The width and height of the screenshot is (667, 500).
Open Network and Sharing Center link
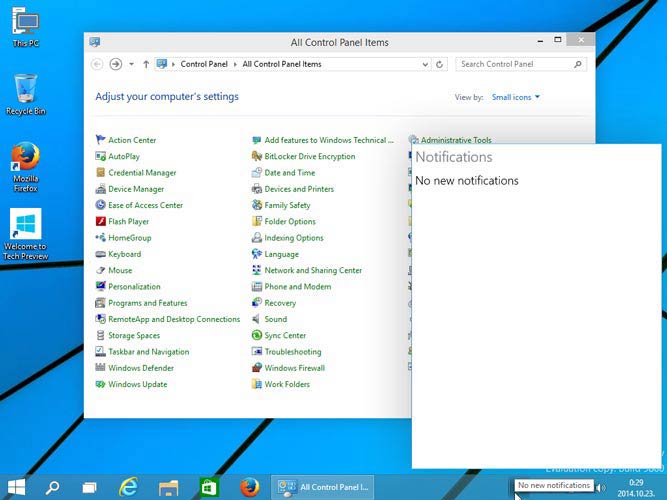pyautogui.click(x=313, y=270)
